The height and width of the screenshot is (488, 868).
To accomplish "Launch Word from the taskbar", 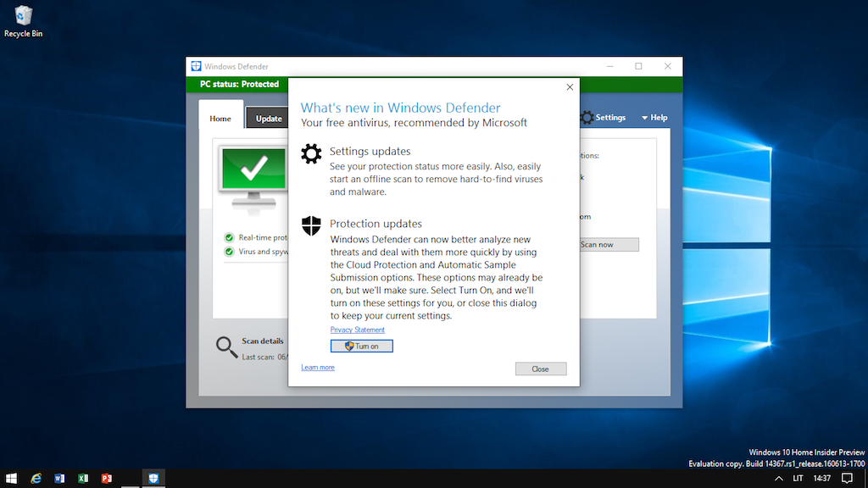I will click(59, 479).
